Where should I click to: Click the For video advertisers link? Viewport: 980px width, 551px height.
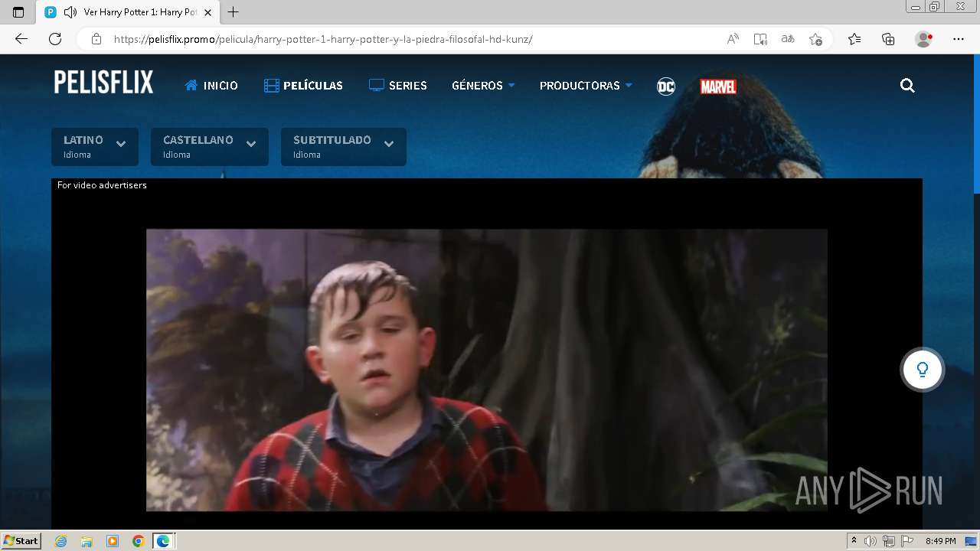tap(102, 185)
